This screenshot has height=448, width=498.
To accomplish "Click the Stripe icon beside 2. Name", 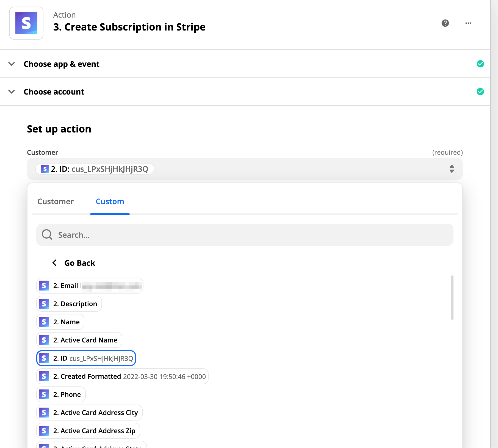I will (44, 322).
